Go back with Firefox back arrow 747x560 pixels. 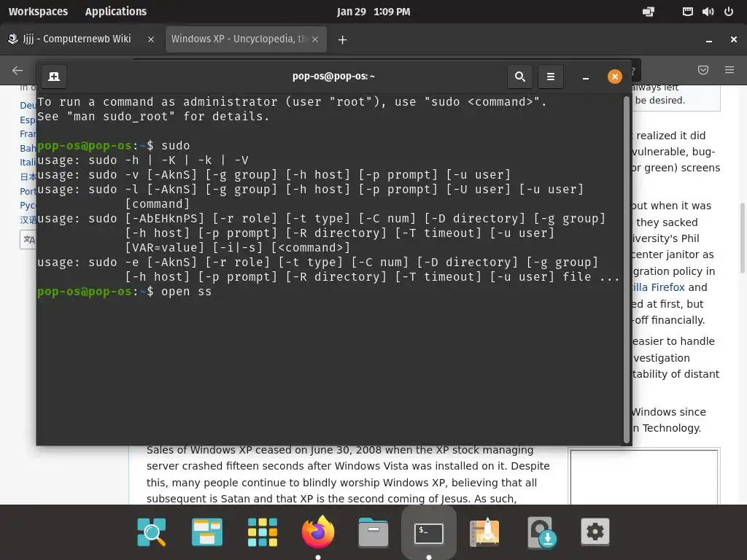click(x=18, y=71)
